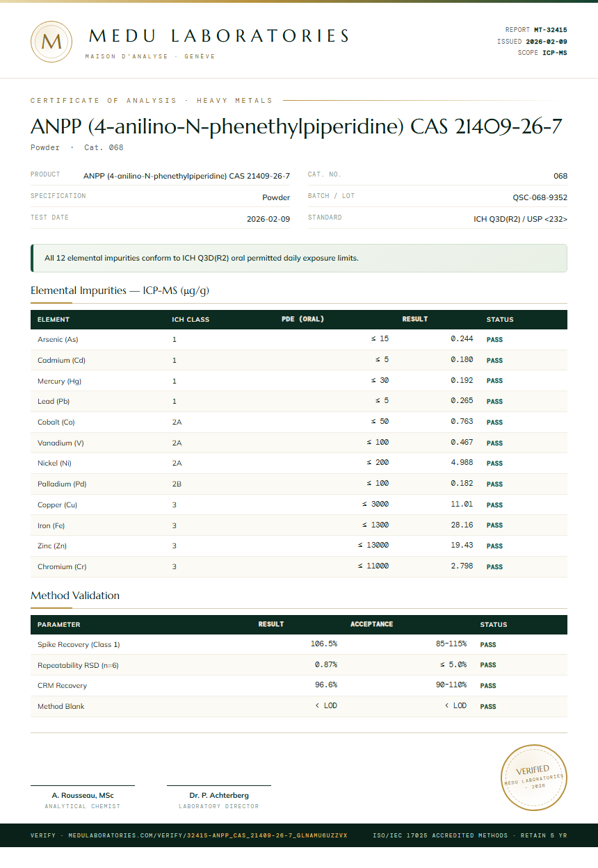Image resolution: width=598 pixels, height=868 pixels.
Task: Click the main ANPP CAS 21409-26-7 title
Action: coord(296,126)
